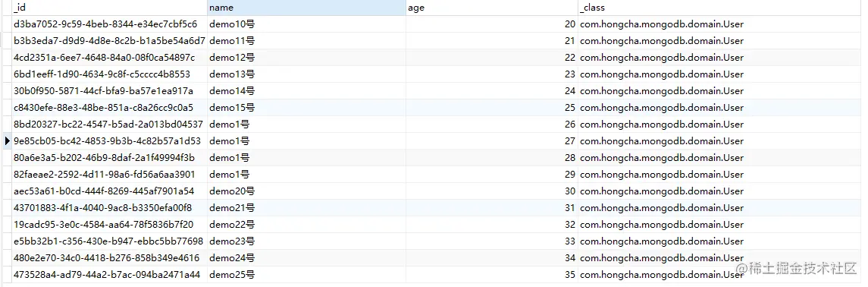Click demo1号 name in the age 27 row
This screenshot has width=868, height=287.
tap(306, 140)
